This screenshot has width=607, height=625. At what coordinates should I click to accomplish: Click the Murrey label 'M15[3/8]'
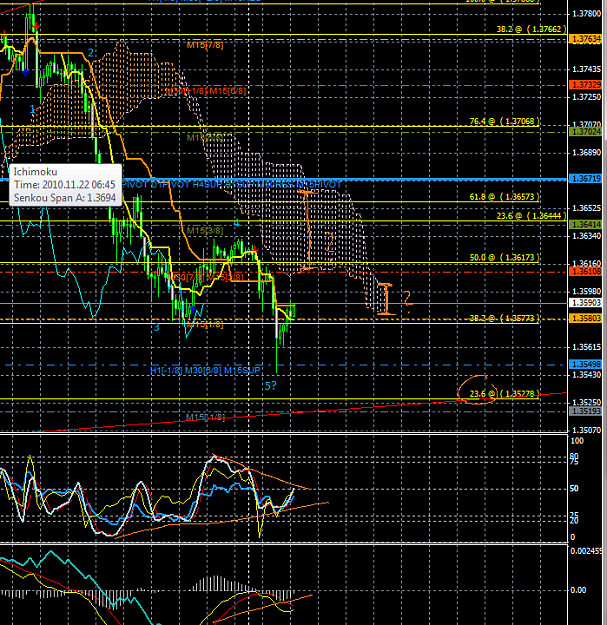click(205, 230)
